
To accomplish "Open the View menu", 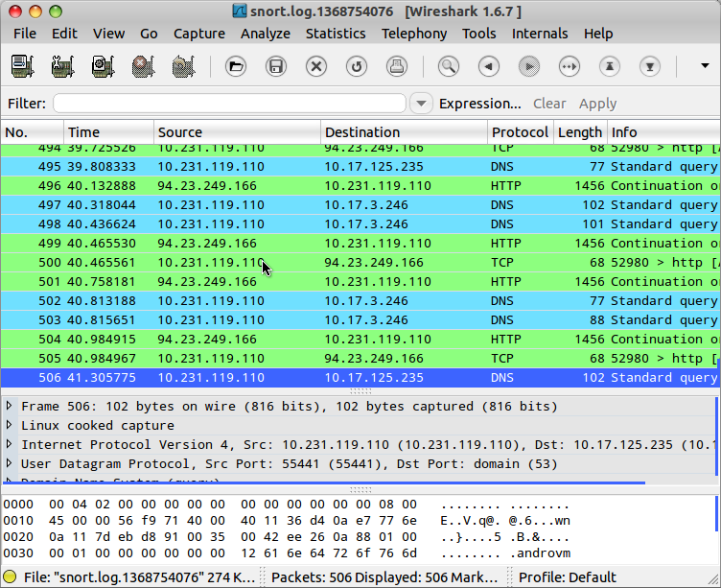I will pos(108,34).
